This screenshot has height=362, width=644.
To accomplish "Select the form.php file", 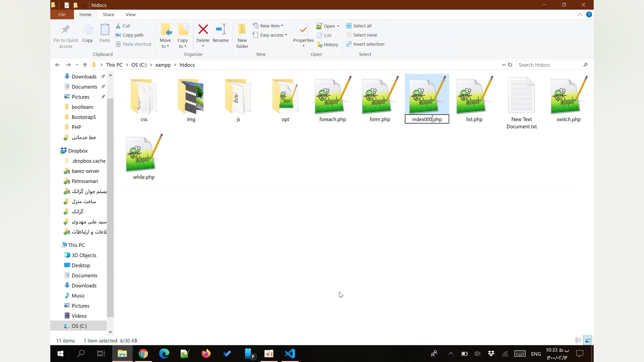I will tap(380, 100).
